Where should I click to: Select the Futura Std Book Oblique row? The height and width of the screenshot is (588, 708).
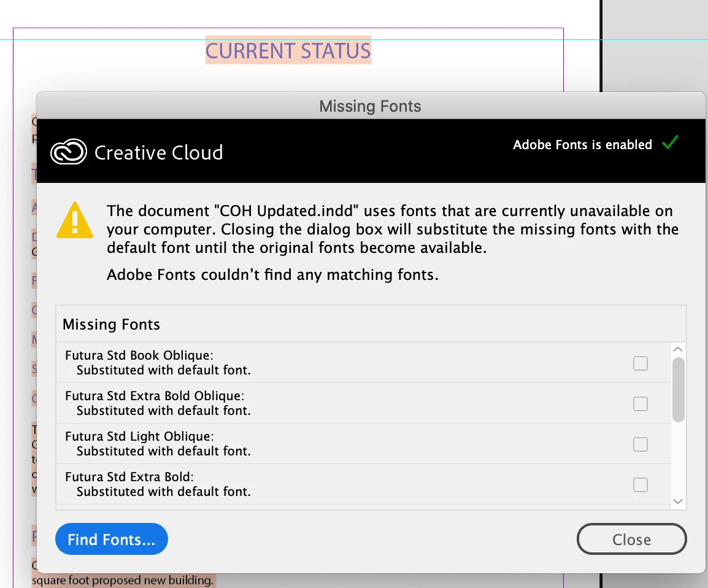click(363, 363)
